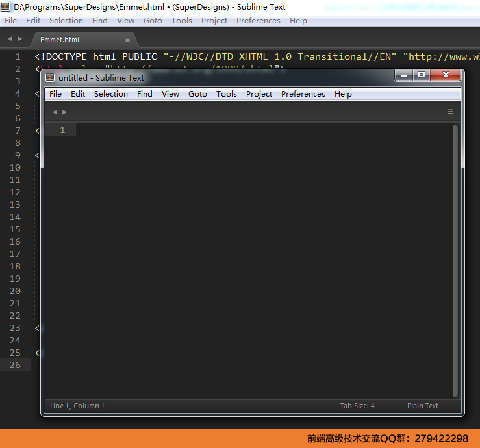Open Tab Size: 4 selector in status bar

point(357,406)
